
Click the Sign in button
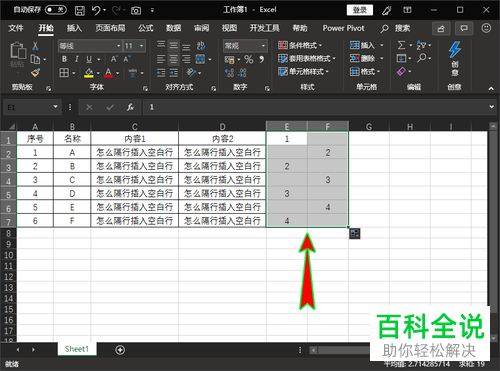[x=360, y=10]
